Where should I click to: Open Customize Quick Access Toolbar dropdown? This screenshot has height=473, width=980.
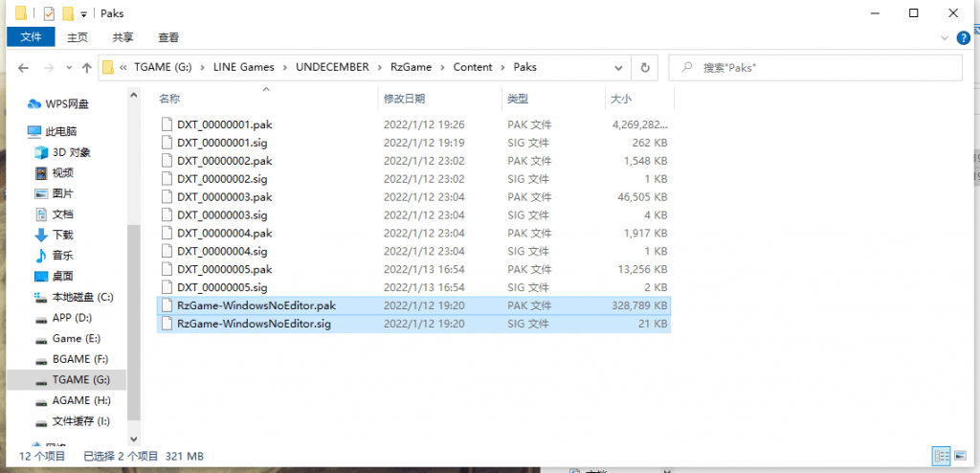click(x=84, y=13)
